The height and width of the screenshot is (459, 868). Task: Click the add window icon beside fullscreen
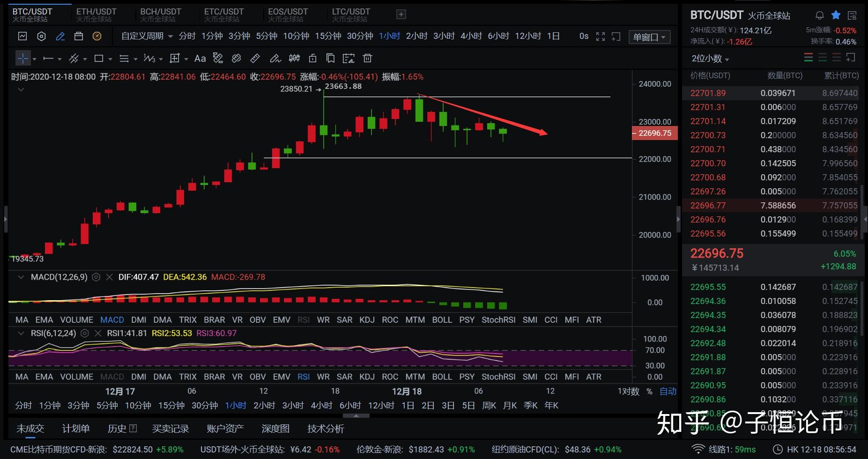click(616, 37)
